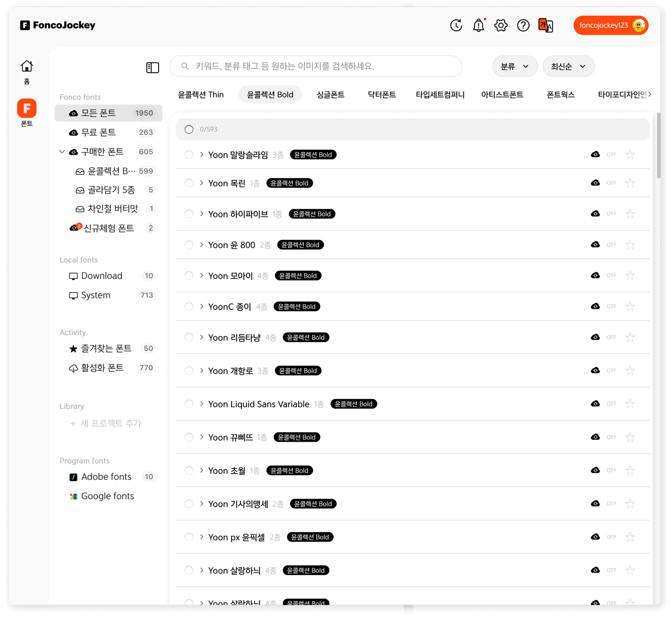Screen dimensions: 672x617
Task: Open settings gear icon
Action: 501,25
